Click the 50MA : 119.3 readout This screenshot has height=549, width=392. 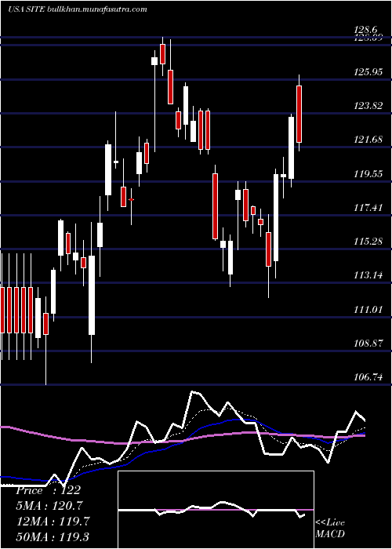[53, 536]
